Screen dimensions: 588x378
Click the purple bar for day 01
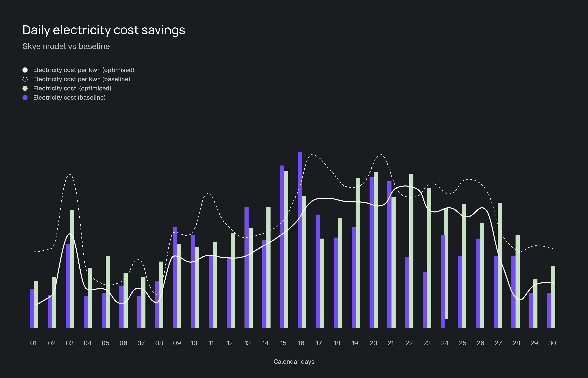click(x=32, y=308)
